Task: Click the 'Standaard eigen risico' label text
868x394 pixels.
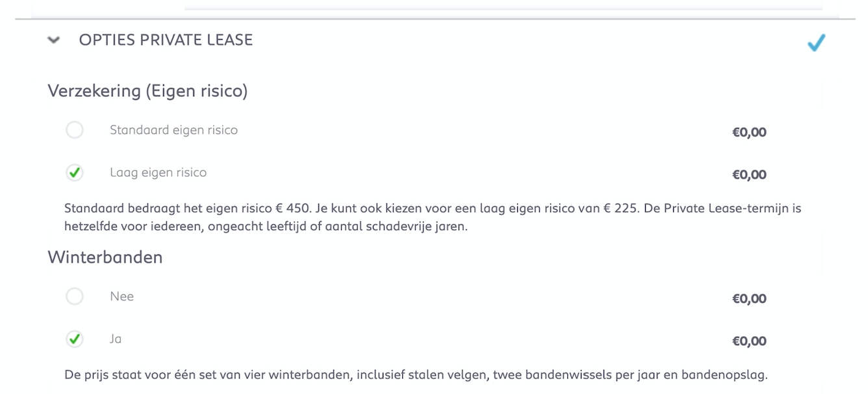Action: (173, 130)
